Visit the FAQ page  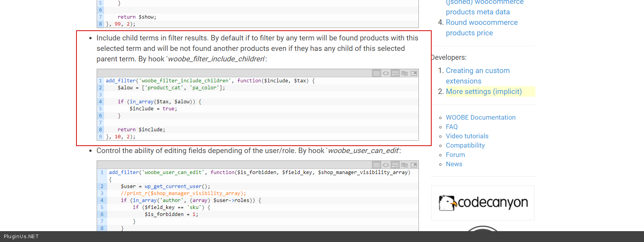click(x=451, y=127)
